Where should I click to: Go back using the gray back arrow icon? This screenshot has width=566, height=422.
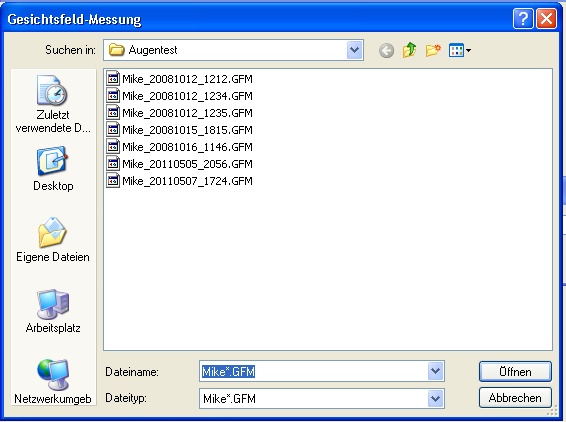(386, 51)
